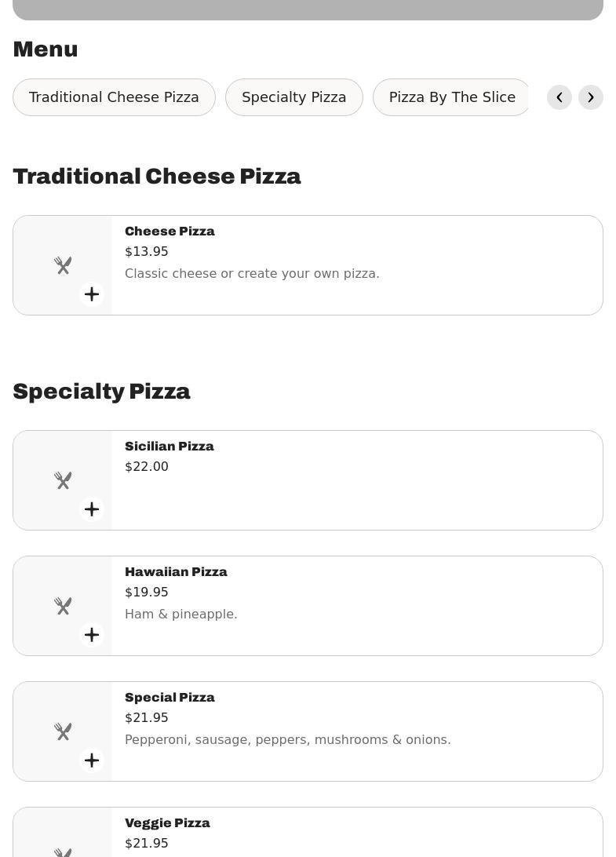Click the Cheese Pizza fork-knife placeholder image

[63, 265]
